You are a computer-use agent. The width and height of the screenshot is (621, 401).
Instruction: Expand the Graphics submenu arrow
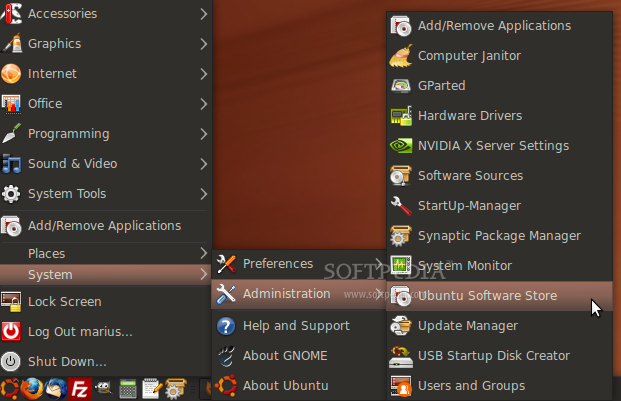203,44
